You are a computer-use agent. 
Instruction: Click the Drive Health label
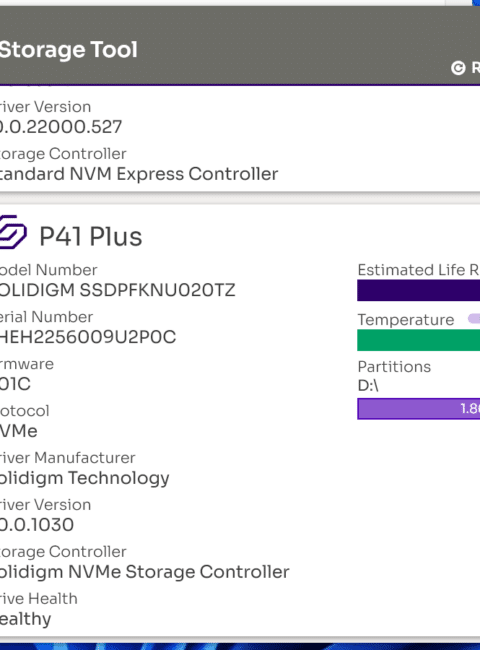coord(39,599)
